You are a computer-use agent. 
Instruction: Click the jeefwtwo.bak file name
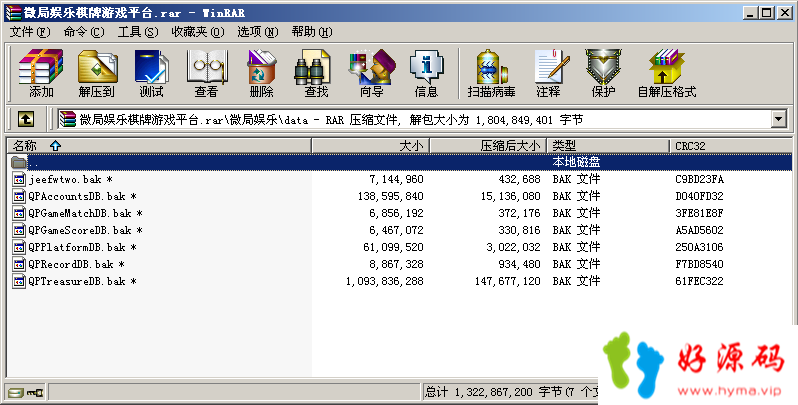tap(66, 179)
